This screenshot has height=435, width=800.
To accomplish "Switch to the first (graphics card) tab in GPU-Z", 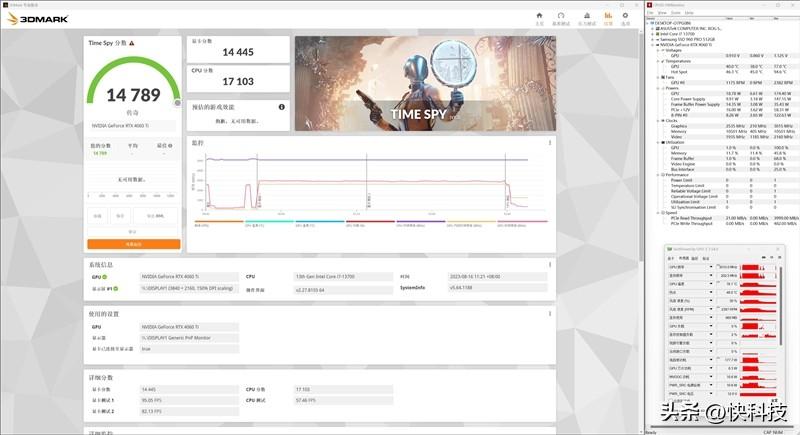I will pyautogui.click(x=670, y=259).
